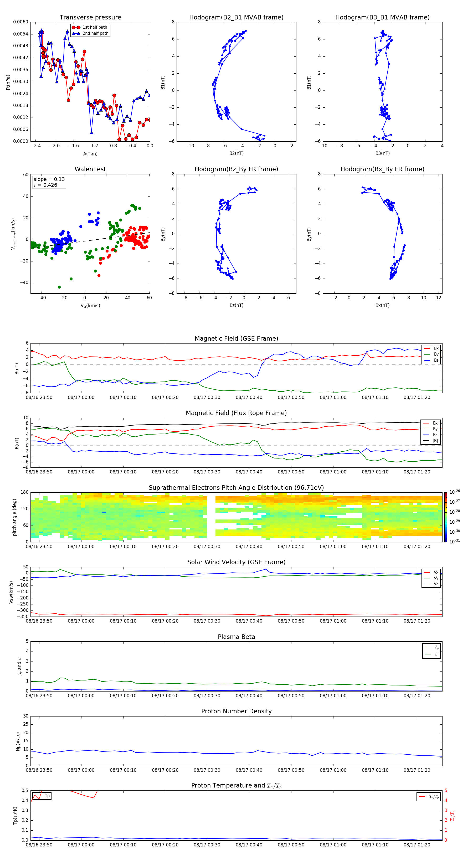Click the '10^-26' color bar label
Screen dimensions: 473x868
pos(455,492)
